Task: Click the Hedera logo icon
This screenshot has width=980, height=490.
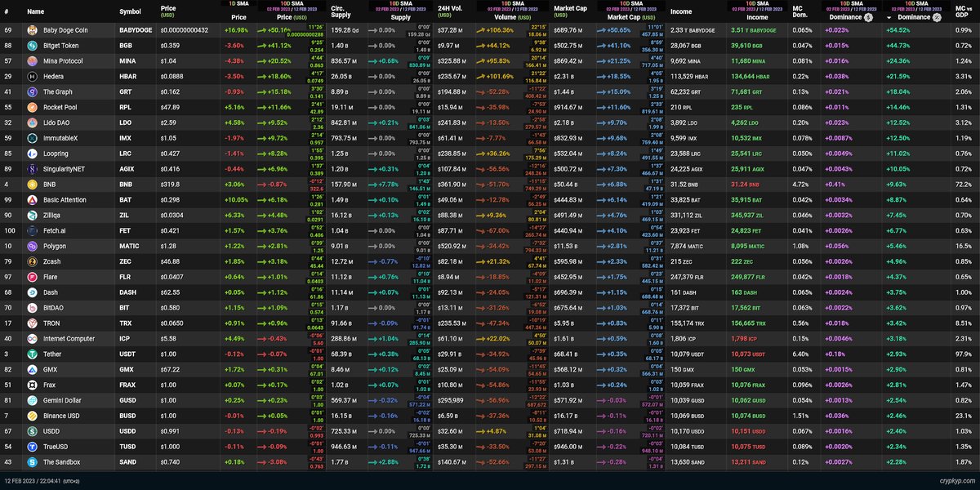Action: 32,76
